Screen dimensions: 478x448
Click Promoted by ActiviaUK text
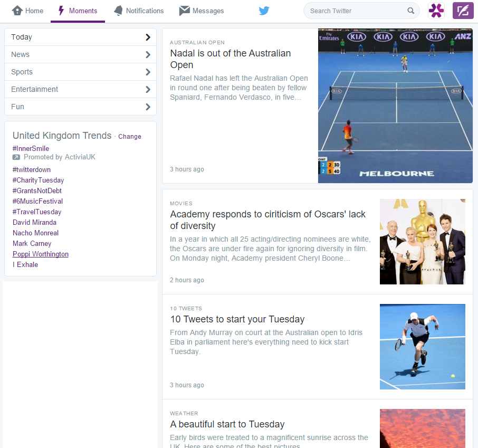(x=60, y=157)
